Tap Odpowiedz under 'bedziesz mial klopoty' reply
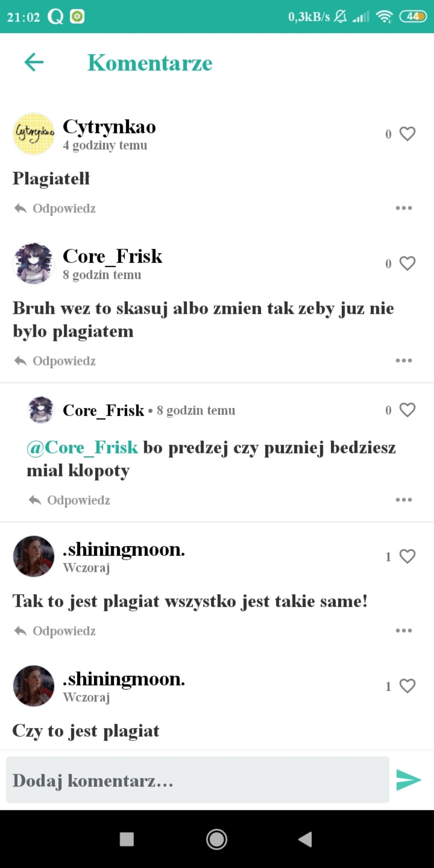 coord(69,500)
